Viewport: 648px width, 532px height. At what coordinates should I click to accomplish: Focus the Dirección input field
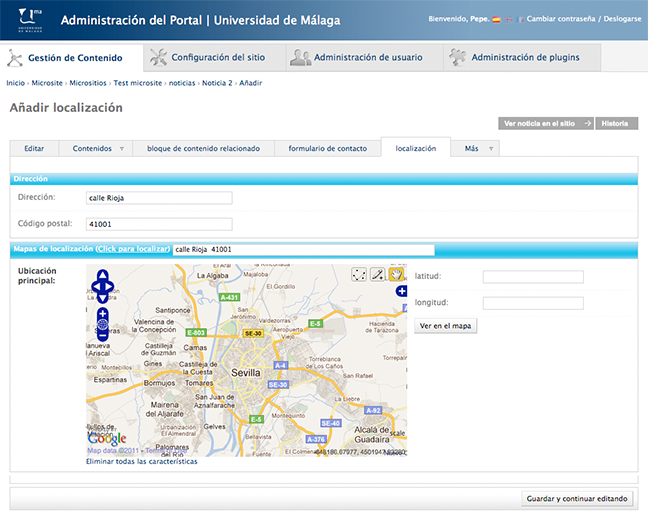pyautogui.click(x=159, y=198)
